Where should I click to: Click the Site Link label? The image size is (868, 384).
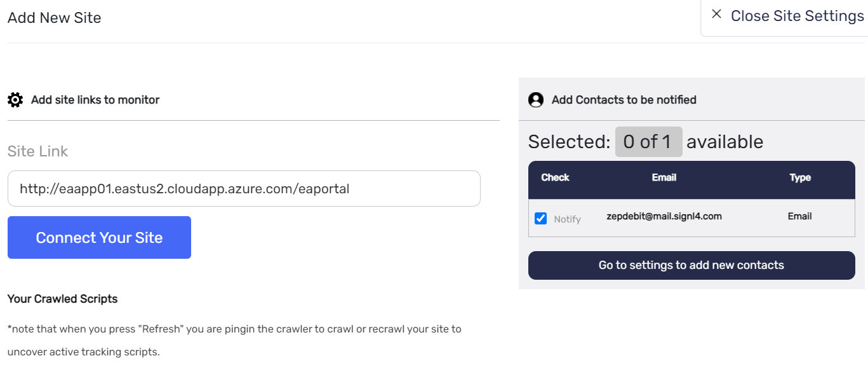(x=37, y=151)
